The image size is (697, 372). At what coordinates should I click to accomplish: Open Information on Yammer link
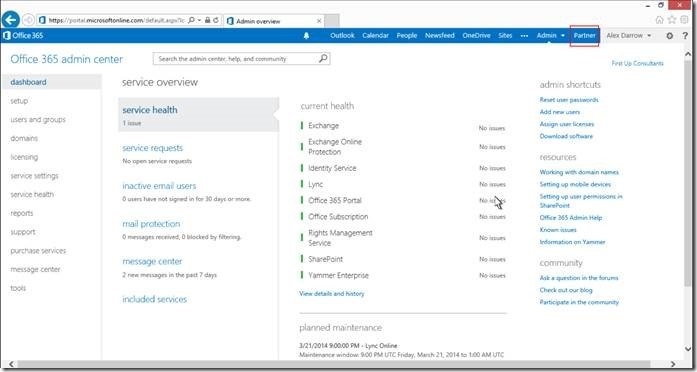click(573, 242)
